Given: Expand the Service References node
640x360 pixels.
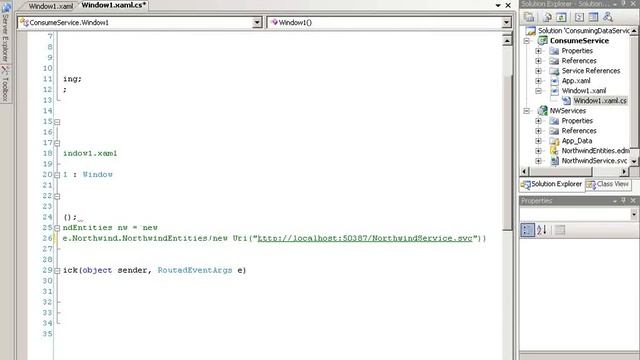Looking at the screenshot, I should tap(538, 71).
